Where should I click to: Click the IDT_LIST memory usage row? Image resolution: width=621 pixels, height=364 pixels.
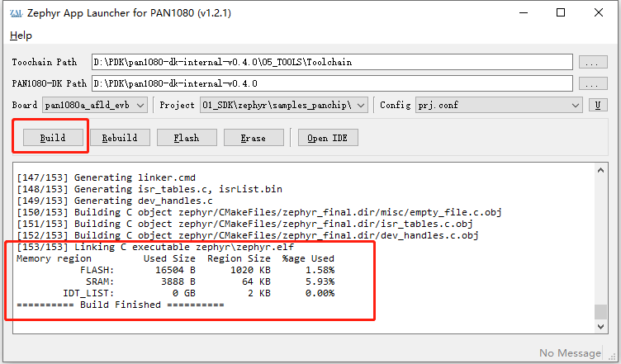pyautogui.click(x=198, y=293)
